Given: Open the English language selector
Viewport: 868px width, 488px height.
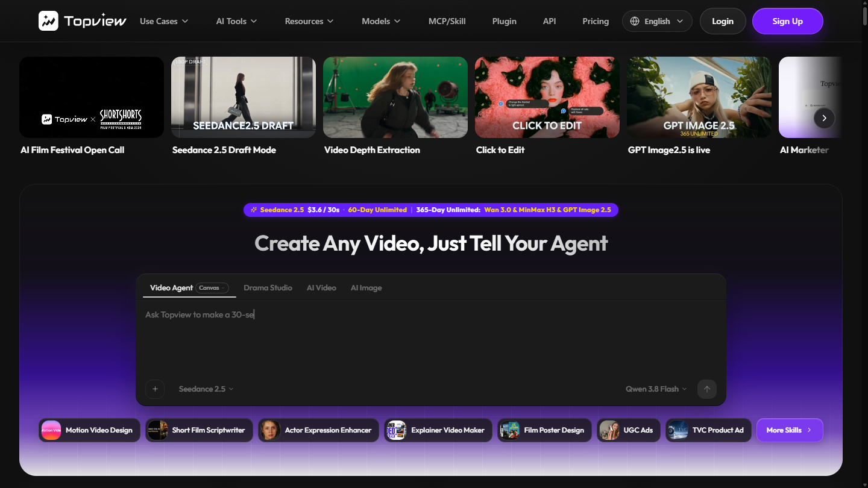Looking at the screenshot, I should pos(657,21).
